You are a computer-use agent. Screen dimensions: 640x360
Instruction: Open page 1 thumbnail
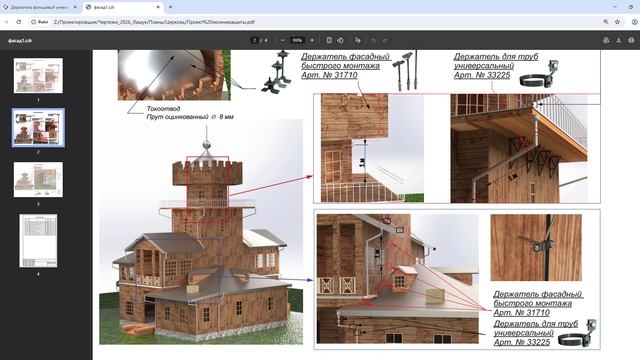click(x=38, y=76)
